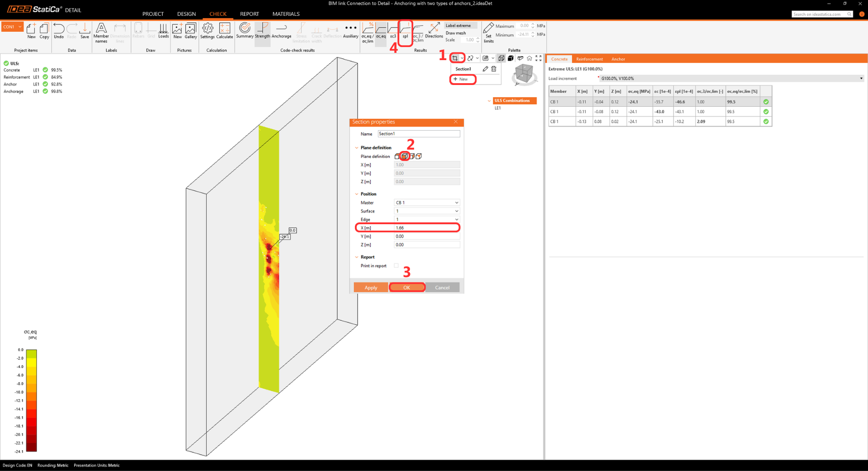Delete Section1 with the trash icon
The image size is (868, 471).
(x=494, y=69)
